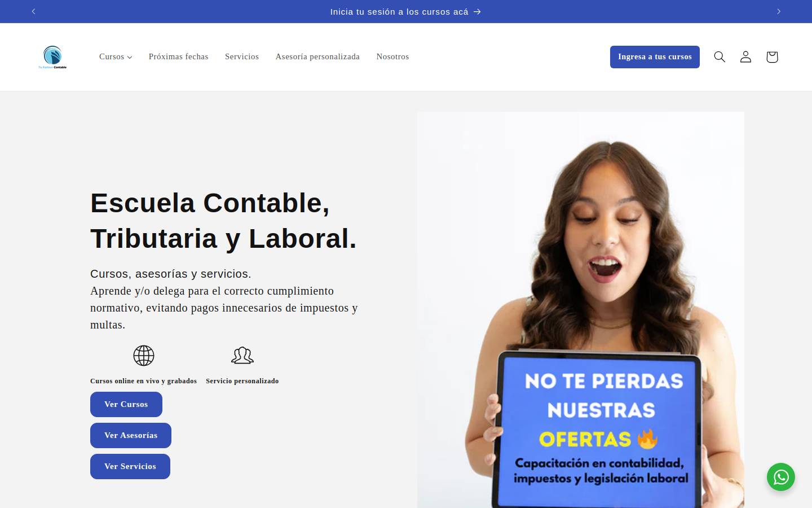Viewport: 812px width, 508px height.
Task: Click the globe online courses icon
Action: coord(144,356)
